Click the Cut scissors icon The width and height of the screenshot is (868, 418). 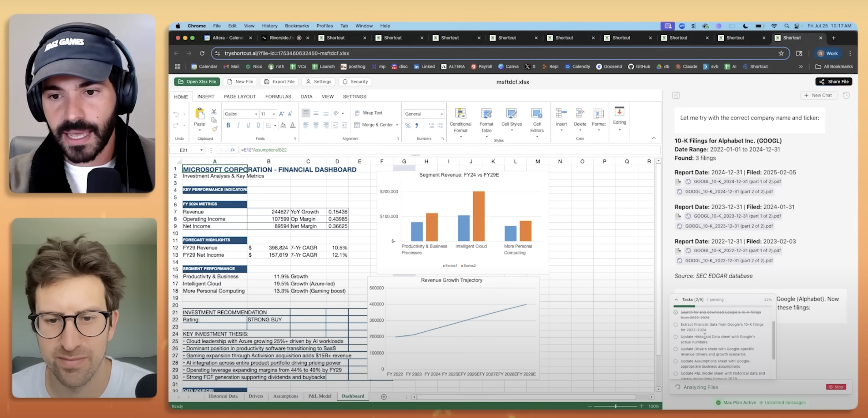coord(214,112)
